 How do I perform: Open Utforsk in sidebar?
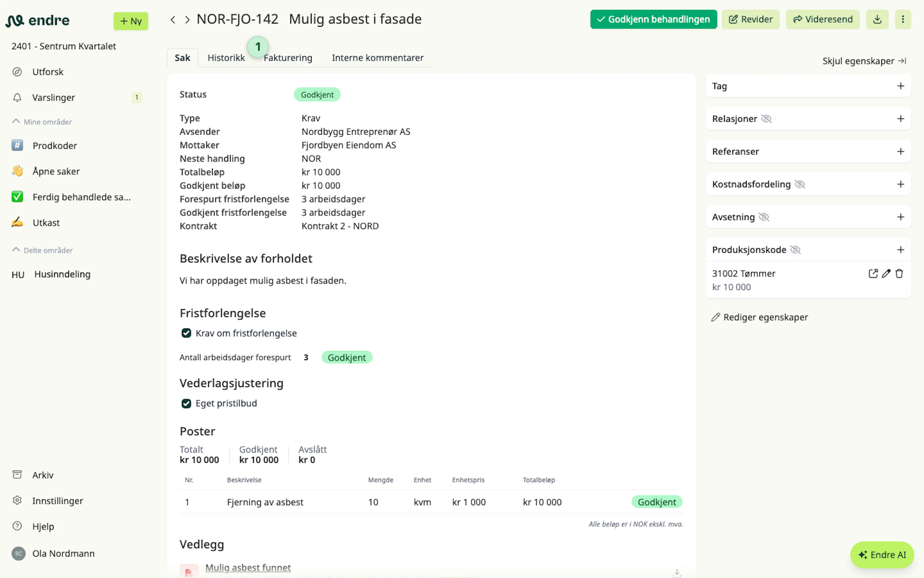48,72
